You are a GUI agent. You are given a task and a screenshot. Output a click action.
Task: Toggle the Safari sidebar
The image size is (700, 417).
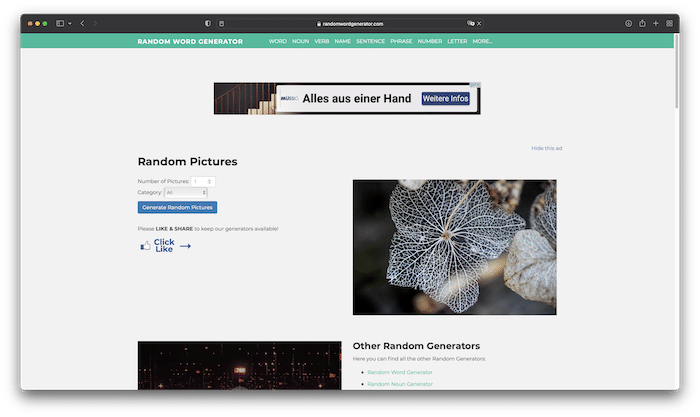(60, 23)
